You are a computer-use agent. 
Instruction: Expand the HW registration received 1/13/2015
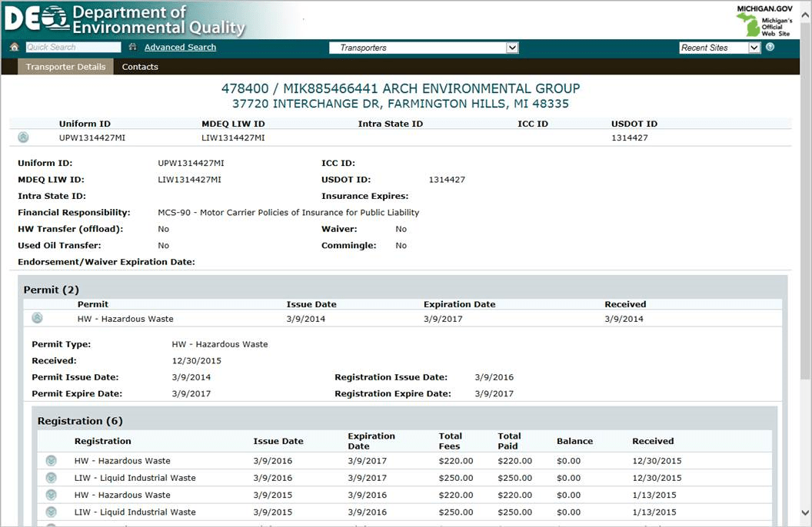51,495
